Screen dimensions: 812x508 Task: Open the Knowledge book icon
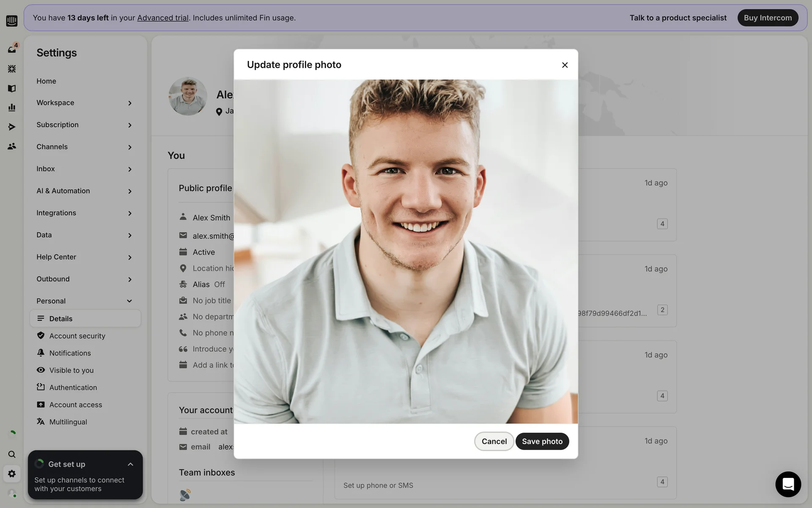(x=12, y=88)
